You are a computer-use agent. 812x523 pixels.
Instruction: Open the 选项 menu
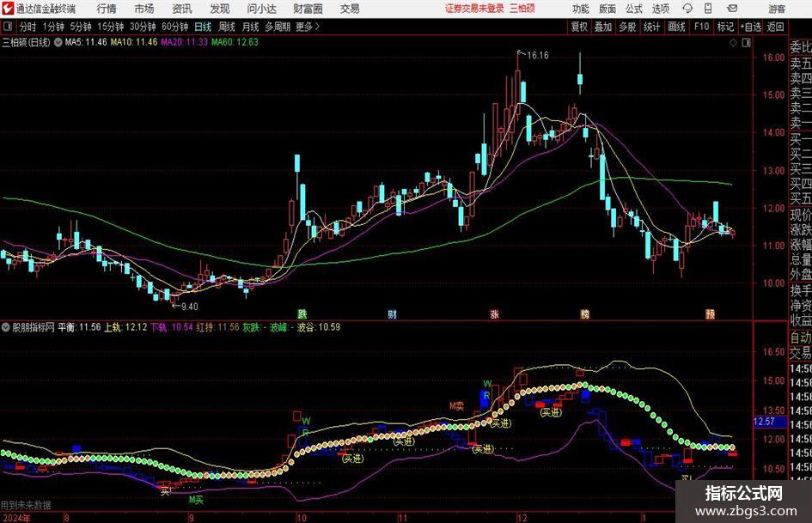(660, 9)
